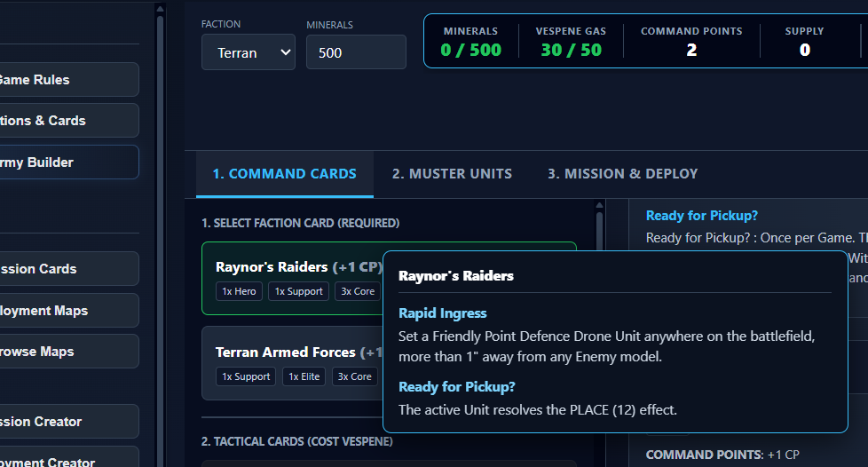The image size is (868, 467).
Task: Switch to the 1. Command Cards tab
Action: click(x=285, y=173)
